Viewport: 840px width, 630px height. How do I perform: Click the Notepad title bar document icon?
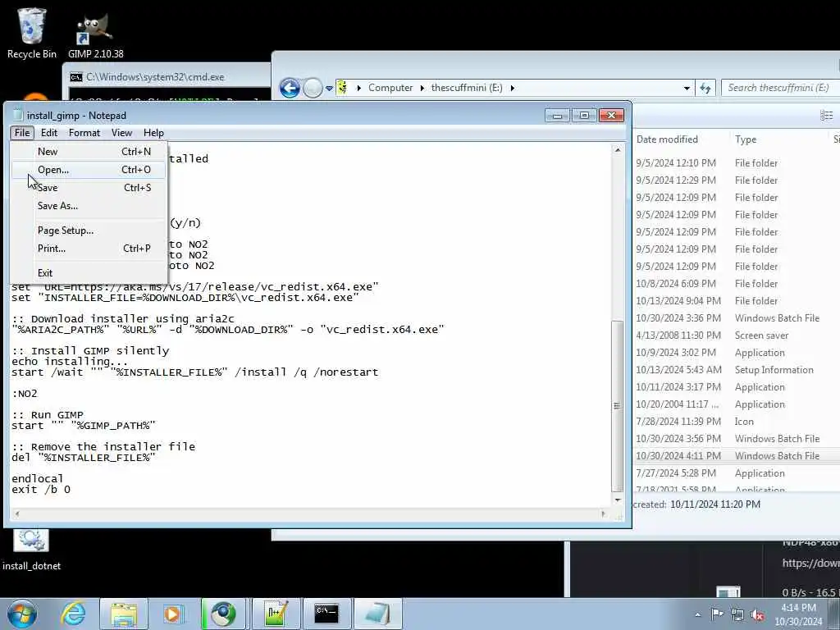(18, 115)
